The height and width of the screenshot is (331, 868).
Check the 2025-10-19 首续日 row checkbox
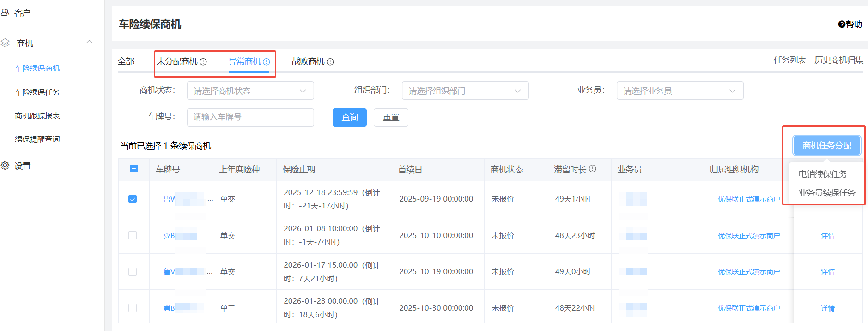pos(133,271)
